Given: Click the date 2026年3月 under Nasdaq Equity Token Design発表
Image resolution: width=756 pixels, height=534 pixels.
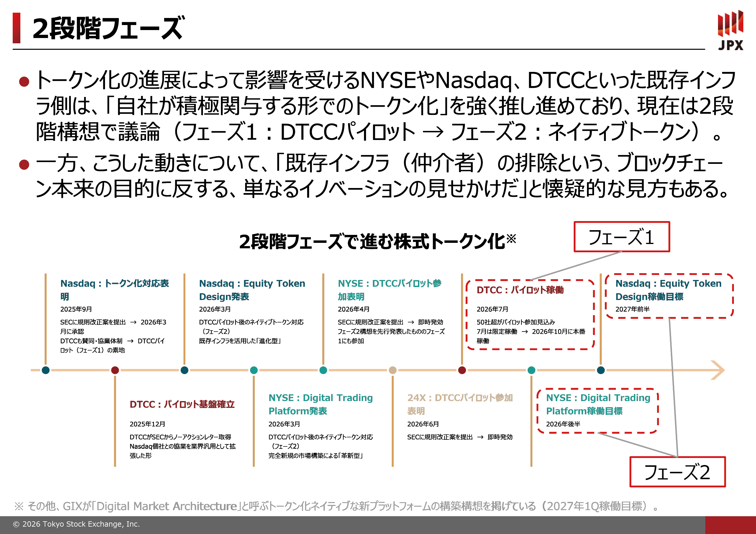Looking at the screenshot, I should click(x=215, y=309).
